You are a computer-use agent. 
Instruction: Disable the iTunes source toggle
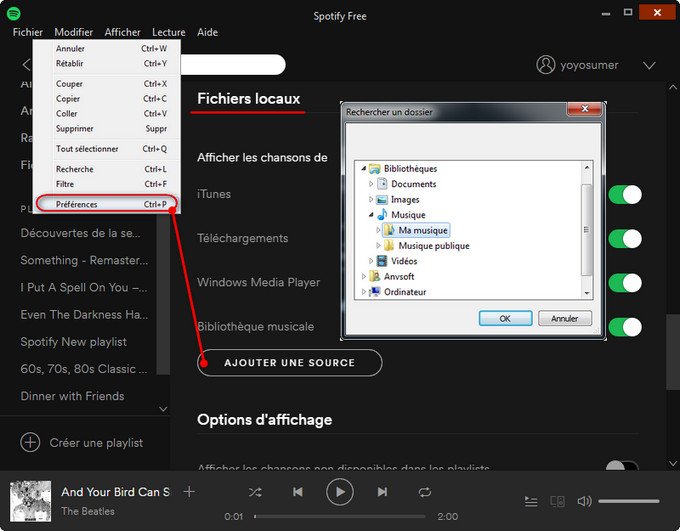(x=624, y=194)
